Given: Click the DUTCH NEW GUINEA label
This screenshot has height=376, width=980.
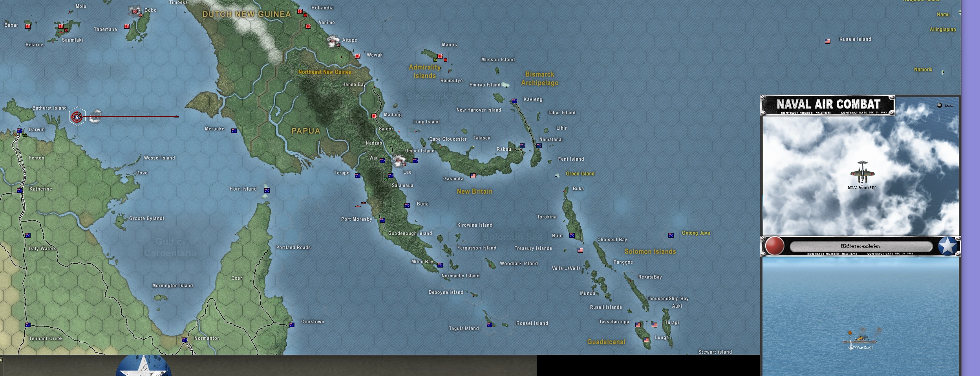Looking at the screenshot, I should coord(247,14).
